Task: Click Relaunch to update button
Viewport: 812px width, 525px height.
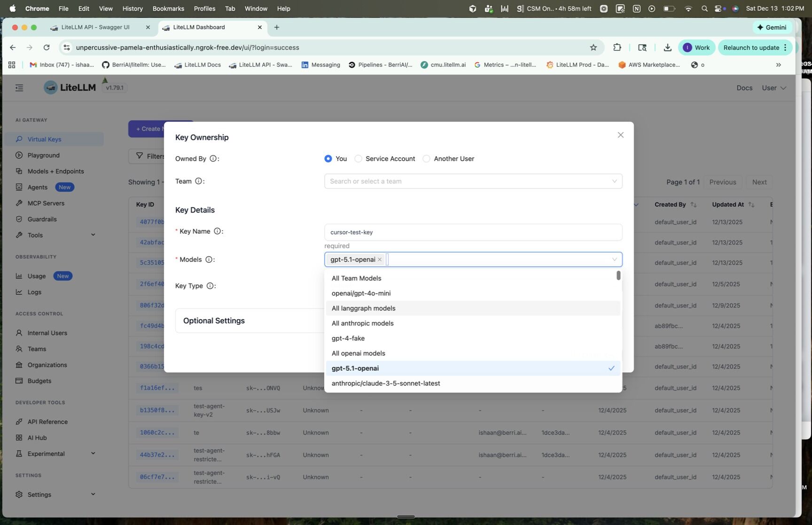Action: [755, 47]
